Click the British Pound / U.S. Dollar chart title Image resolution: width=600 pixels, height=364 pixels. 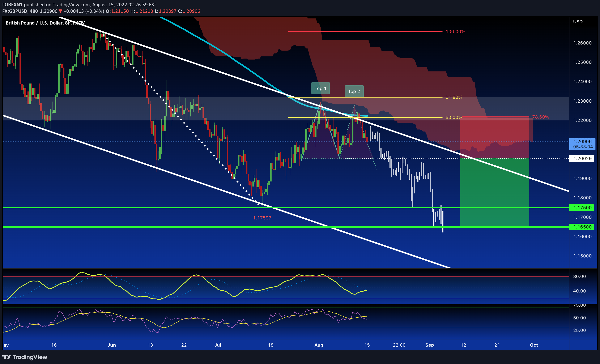click(45, 23)
